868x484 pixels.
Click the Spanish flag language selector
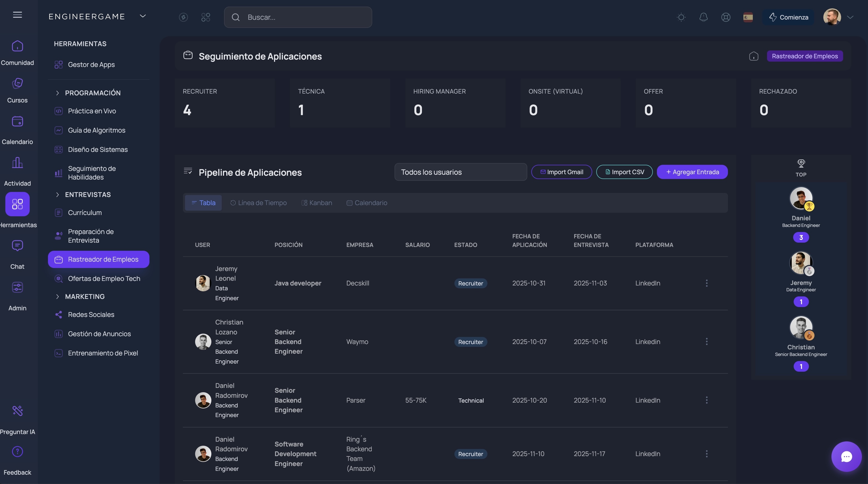pyautogui.click(x=748, y=17)
